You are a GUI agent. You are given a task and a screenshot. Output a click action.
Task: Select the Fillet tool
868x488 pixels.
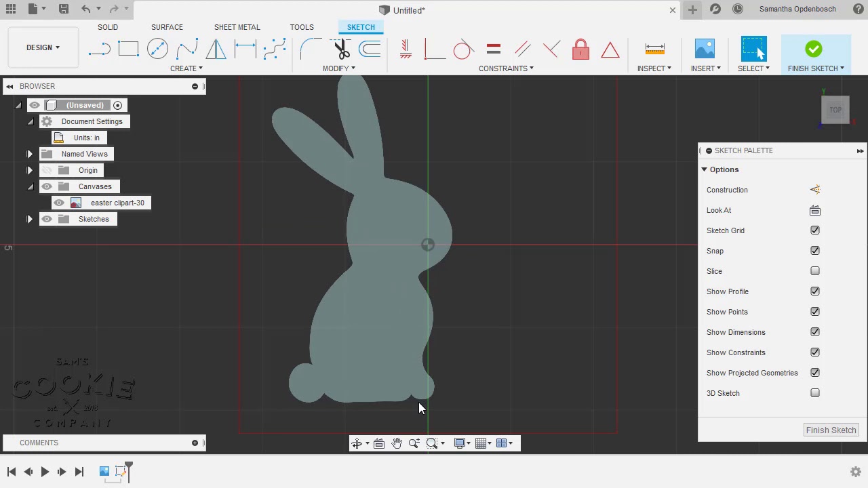coord(311,49)
